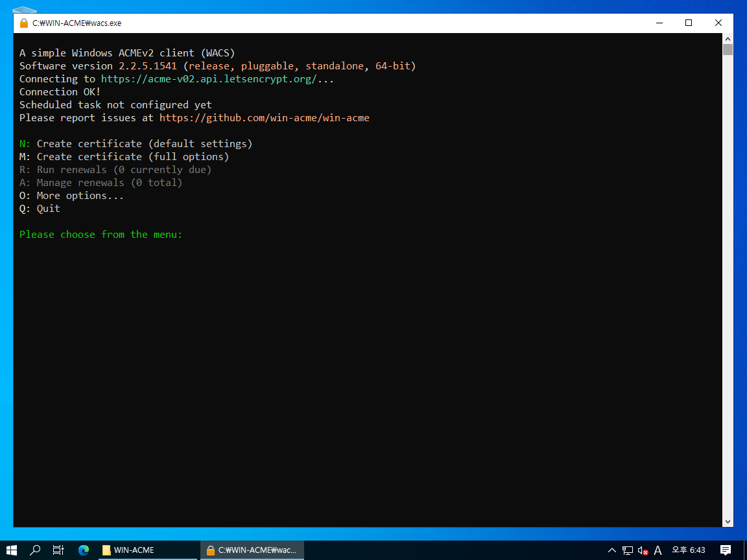
Task: Click scrollbar up arrow in console
Action: [x=728, y=39]
